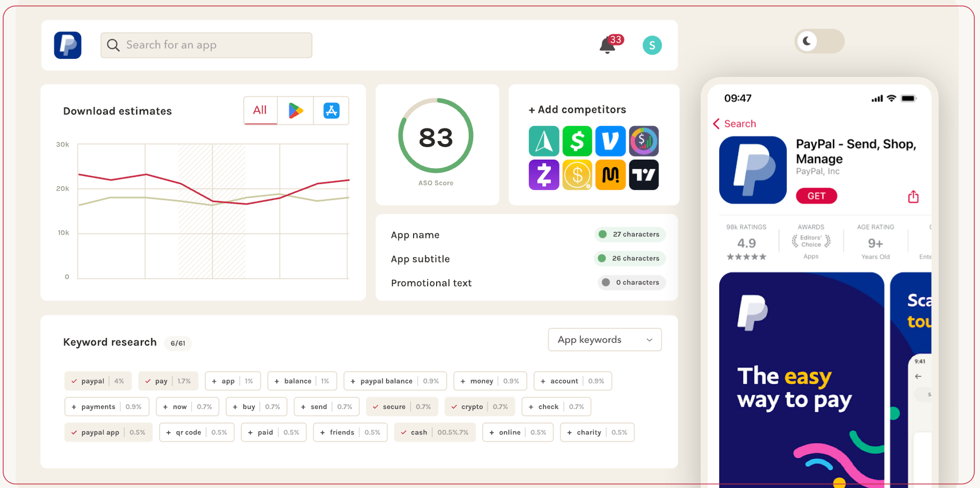Viewport: 980px width, 488px height.
Task: Click Add competitors
Action: [577, 110]
